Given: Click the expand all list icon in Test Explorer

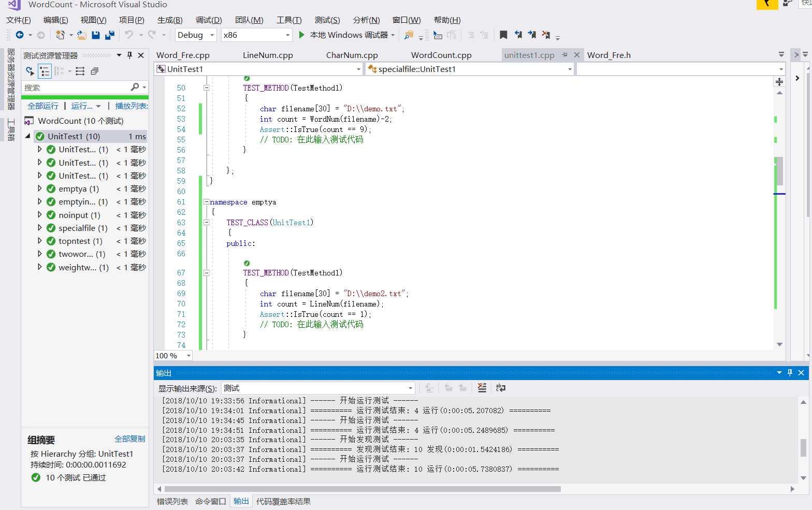Looking at the screenshot, I should coord(80,71).
